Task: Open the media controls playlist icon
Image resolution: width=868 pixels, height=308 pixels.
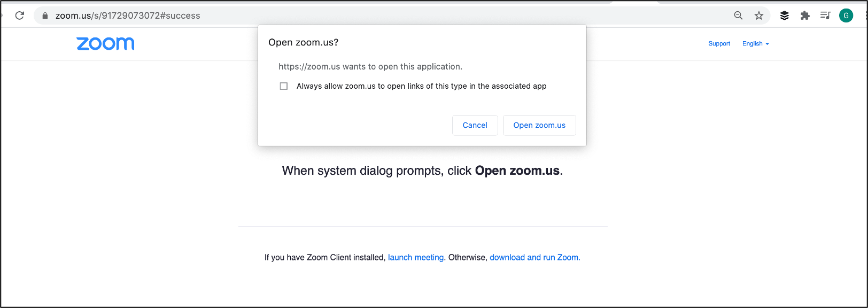Action: tap(825, 16)
